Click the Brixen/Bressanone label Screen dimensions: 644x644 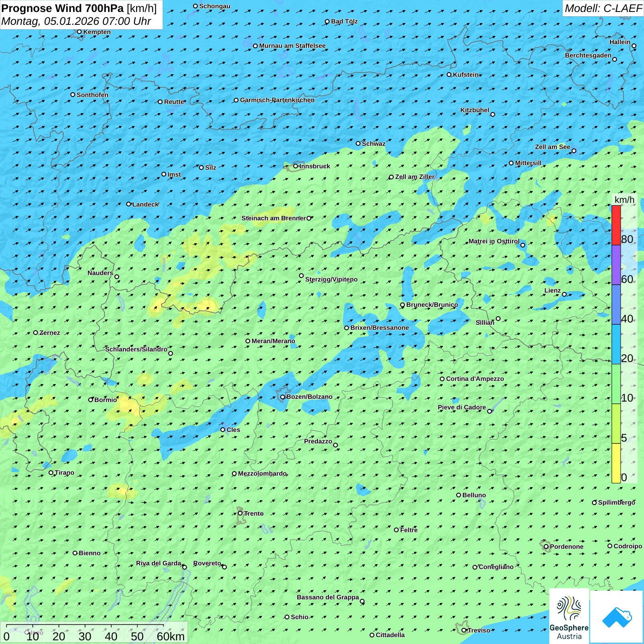coord(379,328)
